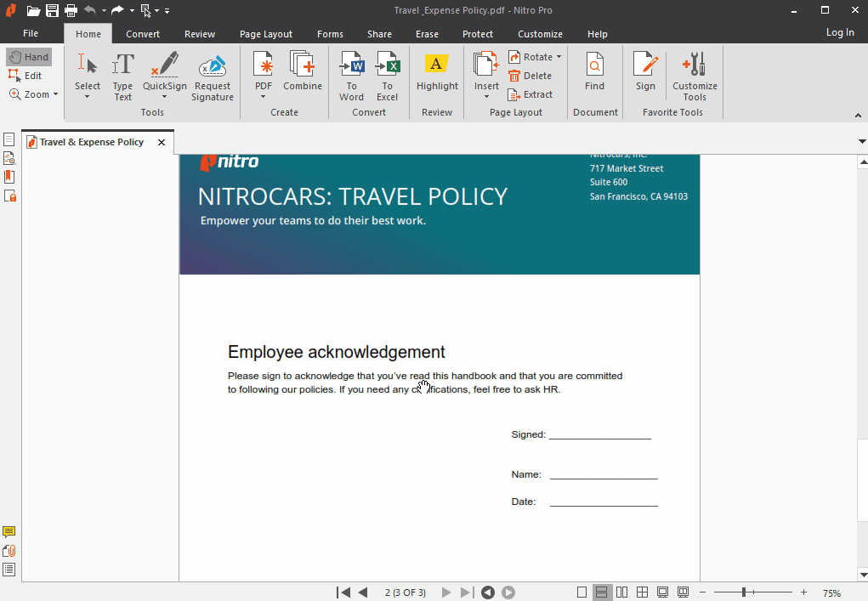Screen dimensions: 868x601
Task: Switch to the Share ribbon tab
Action: pyautogui.click(x=379, y=34)
